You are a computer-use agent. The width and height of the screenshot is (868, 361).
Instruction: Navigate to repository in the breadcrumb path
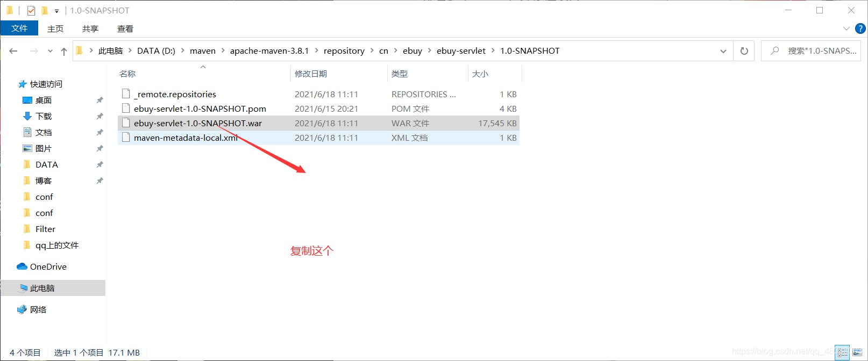click(x=344, y=51)
